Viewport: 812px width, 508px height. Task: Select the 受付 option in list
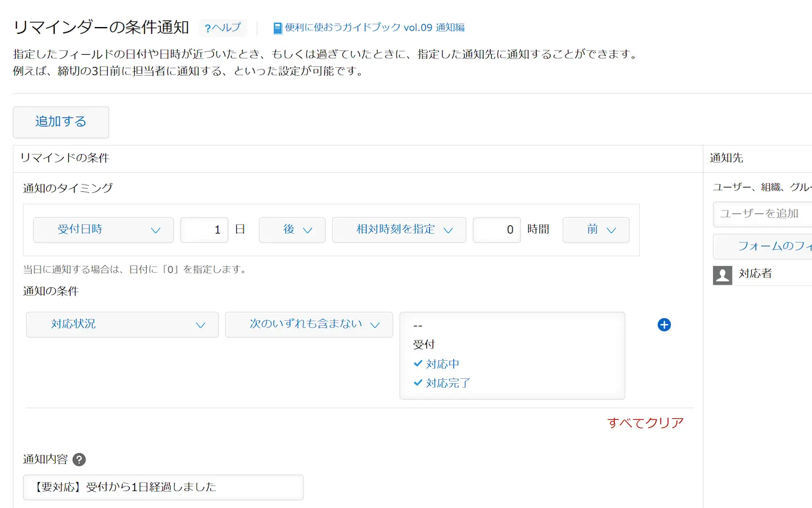point(424,344)
